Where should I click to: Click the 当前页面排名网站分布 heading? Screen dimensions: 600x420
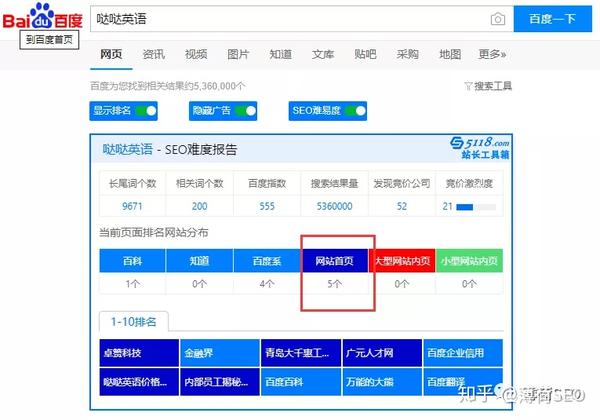(x=154, y=233)
